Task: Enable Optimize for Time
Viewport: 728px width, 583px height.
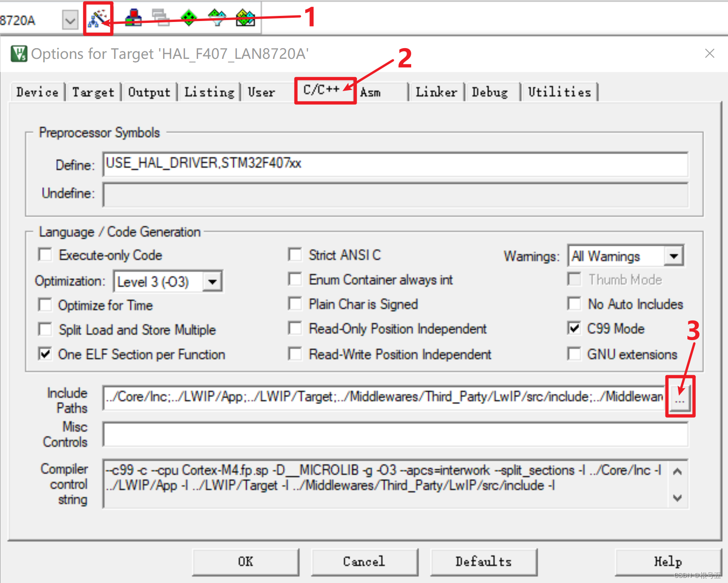Action: pyautogui.click(x=45, y=305)
